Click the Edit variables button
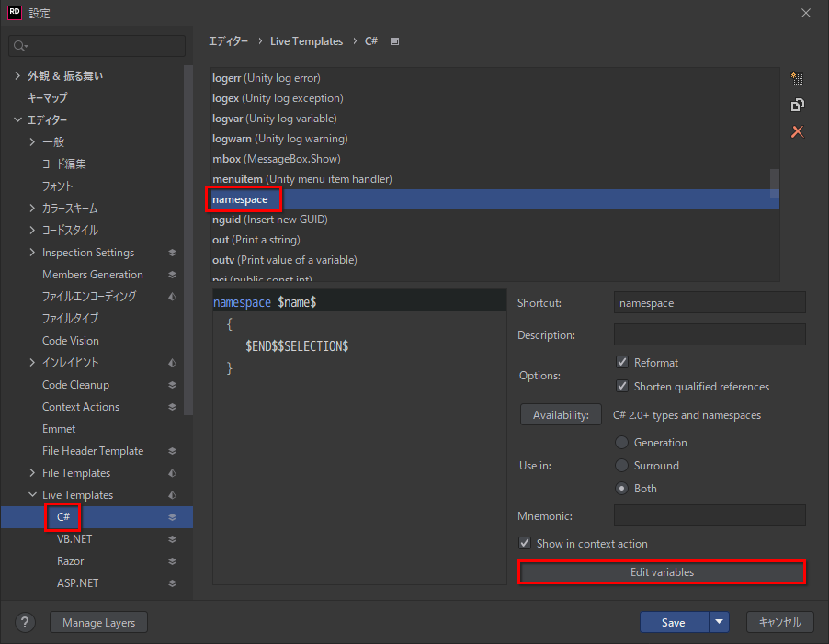This screenshot has width=829, height=644. pyautogui.click(x=662, y=572)
